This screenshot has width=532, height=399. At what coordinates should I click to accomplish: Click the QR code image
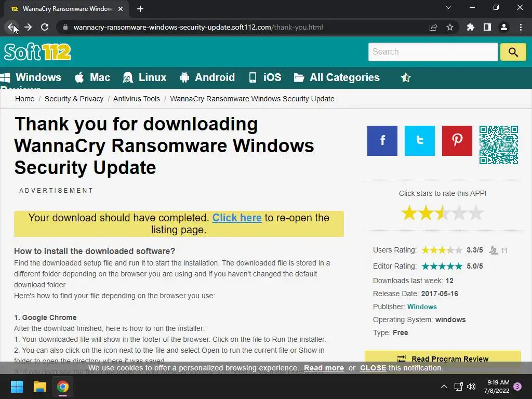click(499, 145)
